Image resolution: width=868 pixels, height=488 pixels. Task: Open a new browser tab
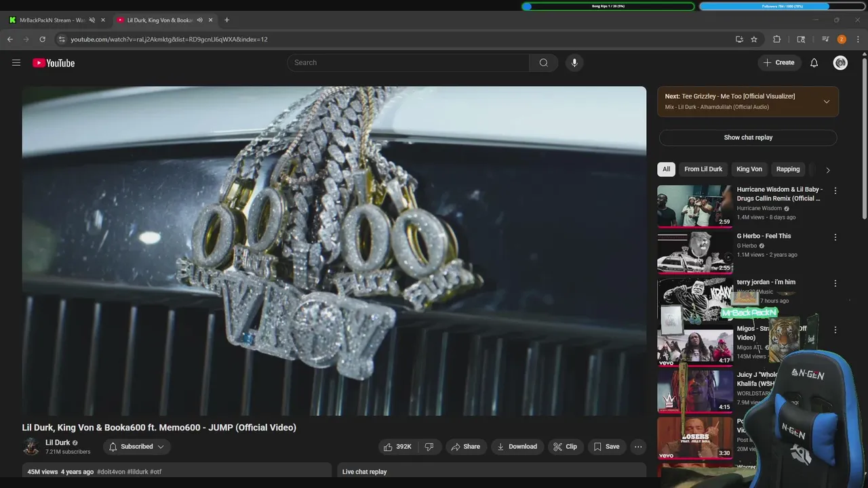point(226,20)
